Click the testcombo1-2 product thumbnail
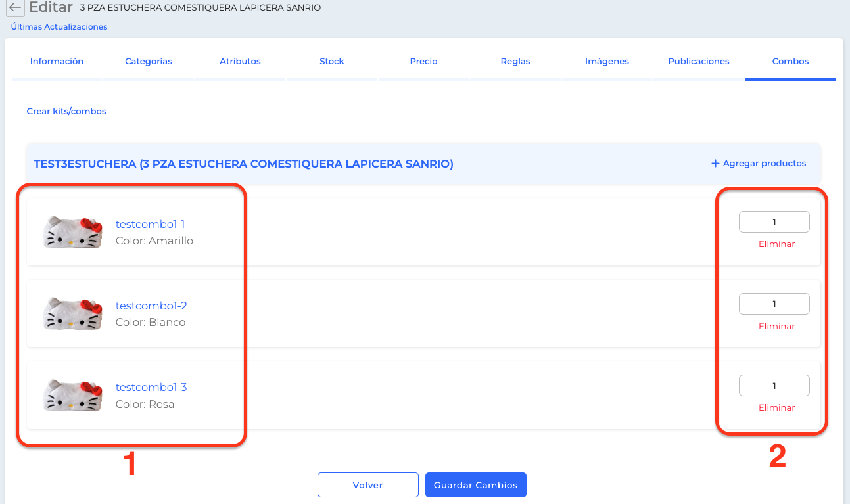The height and width of the screenshot is (504, 850). 72,313
